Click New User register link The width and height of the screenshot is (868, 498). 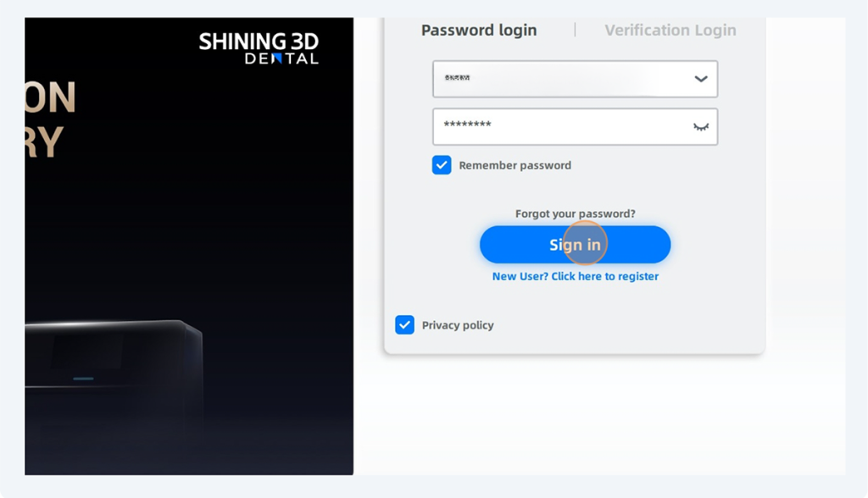tap(575, 276)
